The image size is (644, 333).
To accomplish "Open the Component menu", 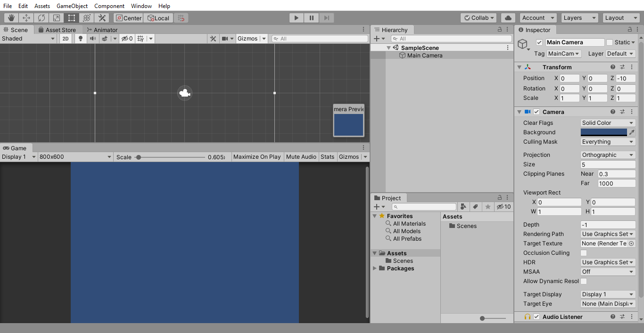I will pyautogui.click(x=109, y=6).
